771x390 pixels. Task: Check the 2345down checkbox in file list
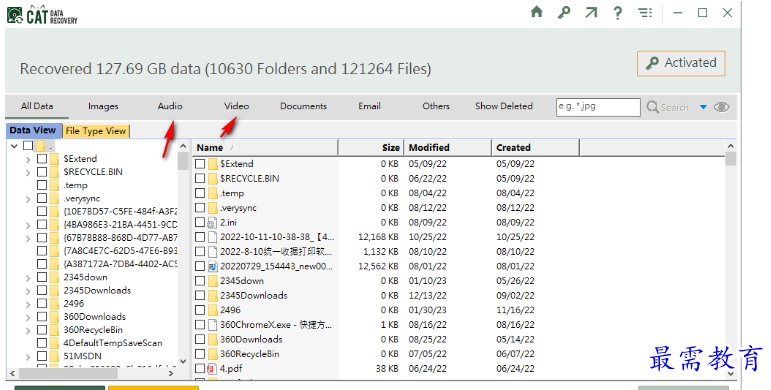[x=200, y=281]
